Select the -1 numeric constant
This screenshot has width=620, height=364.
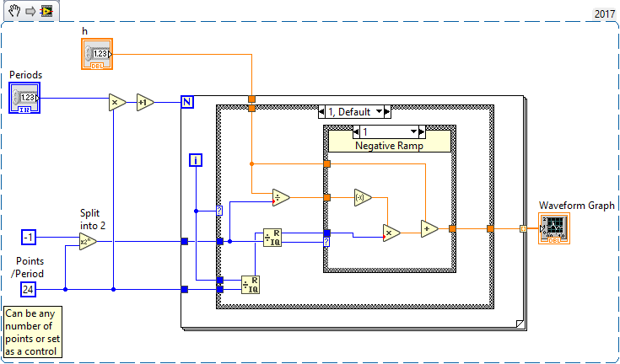tap(28, 238)
